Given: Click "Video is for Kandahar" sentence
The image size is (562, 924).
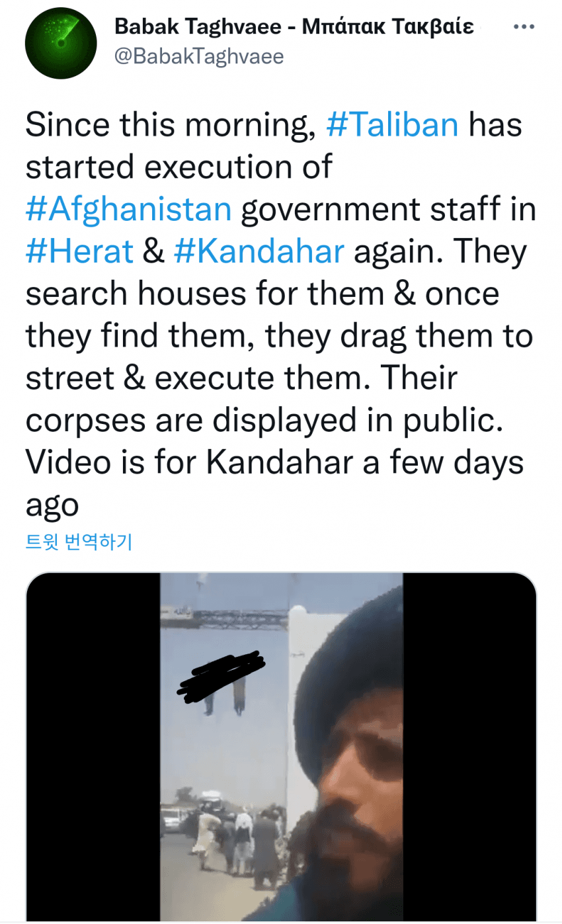Looking at the screenshot, I should [x=188, y=464].
